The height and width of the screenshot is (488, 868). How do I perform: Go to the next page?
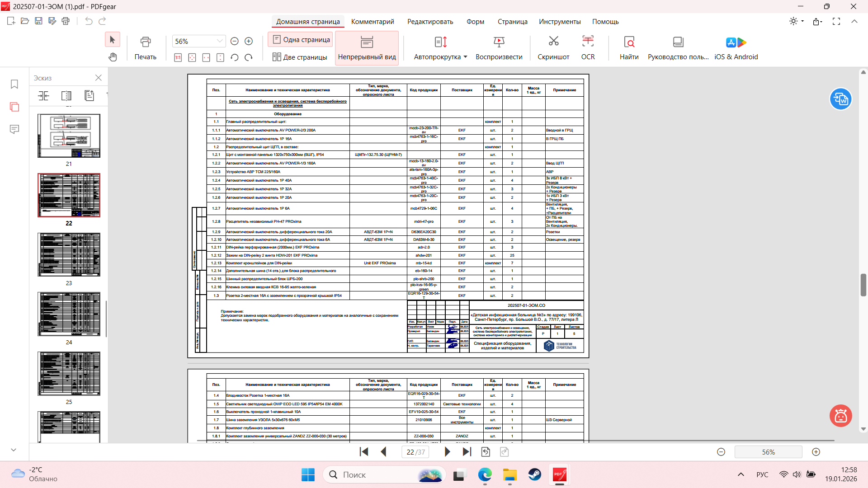[x=447, y=452]
